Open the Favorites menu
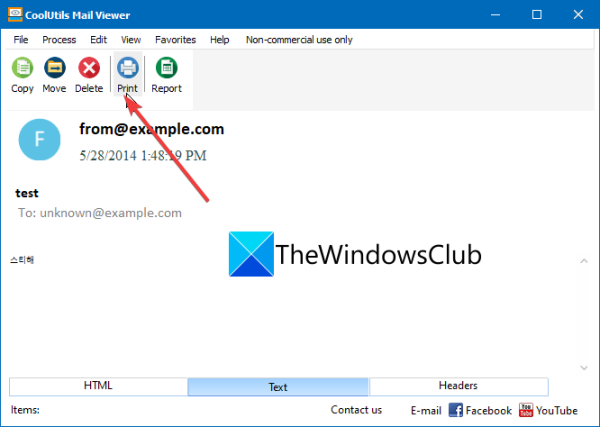The height and width of the screenshot is (427, 600). coord(175,40)
